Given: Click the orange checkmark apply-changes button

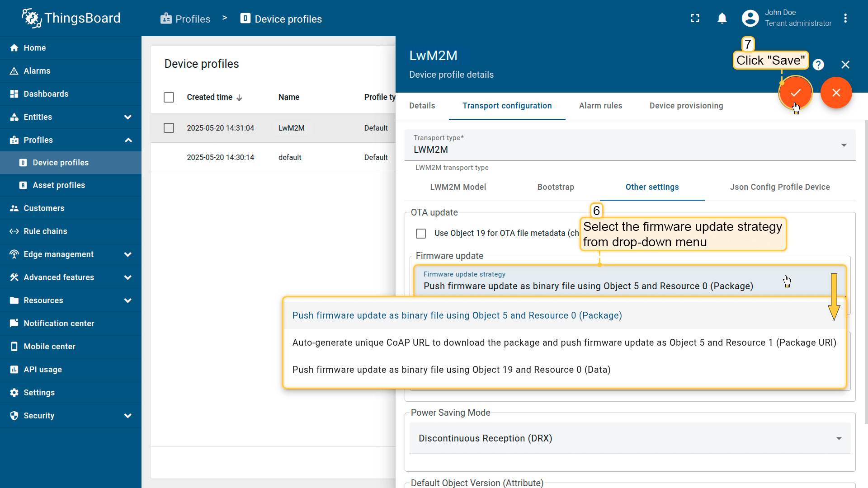Looking at the screenshot, I should pyautogui.click(x=795, y=93).
